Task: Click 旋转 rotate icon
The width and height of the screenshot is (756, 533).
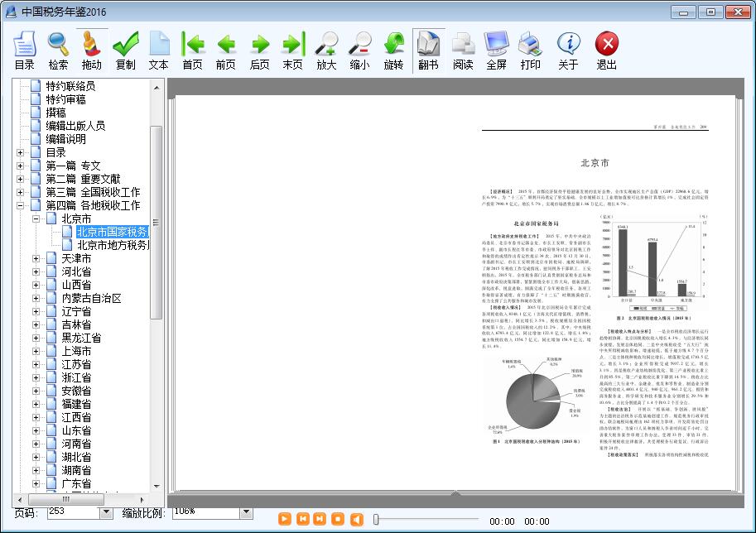Action: click(393, 50)
